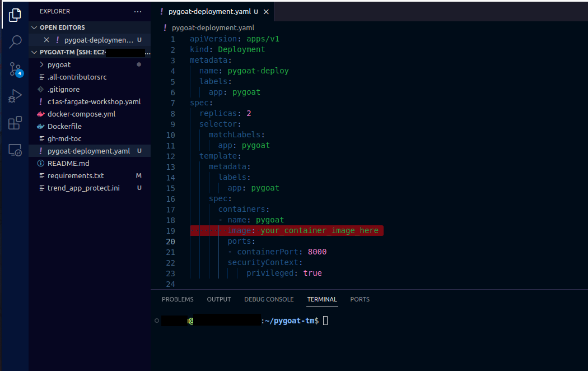Image resolution: width=588 pixels, height=371 pixels.
Task: Click the docker-compose.yml file icon
Action: tap(41, 114)
